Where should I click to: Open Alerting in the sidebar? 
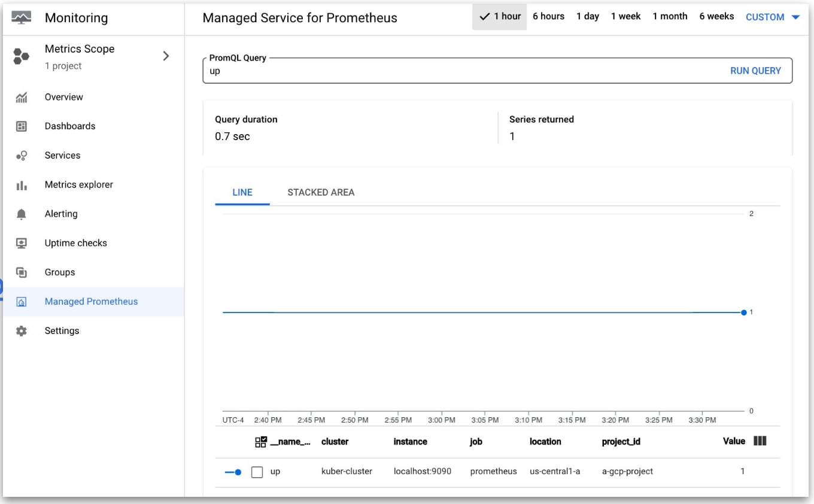[x=61, y=214]
